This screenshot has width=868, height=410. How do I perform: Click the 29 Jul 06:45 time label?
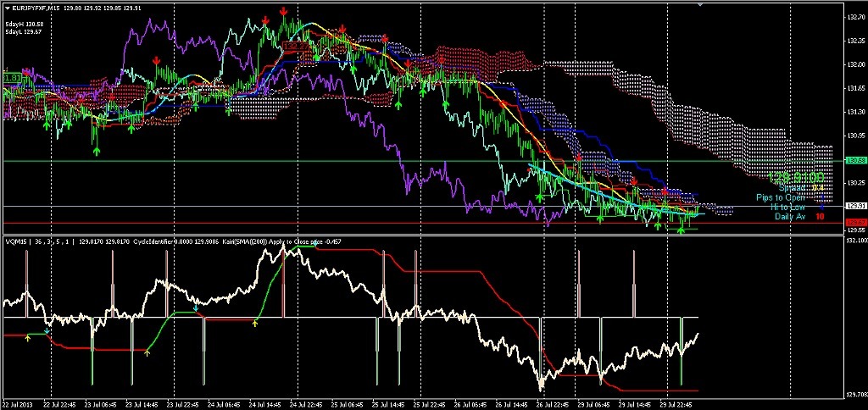tap(593, 404)
